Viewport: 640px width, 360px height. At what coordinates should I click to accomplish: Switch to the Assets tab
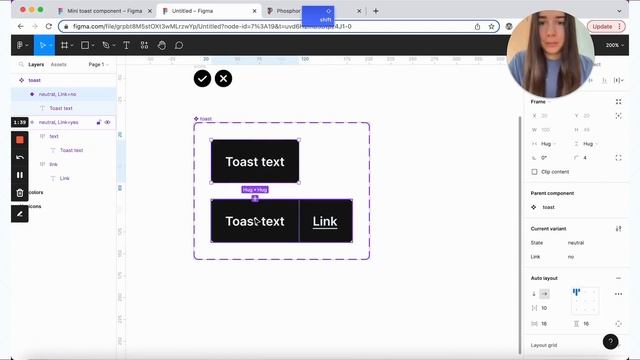[58, 64]
